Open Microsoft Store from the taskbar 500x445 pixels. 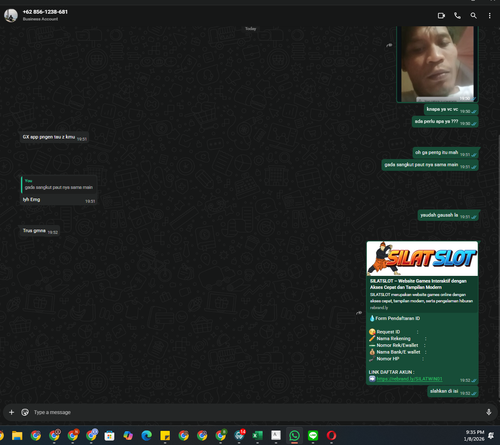click(109, 435)
